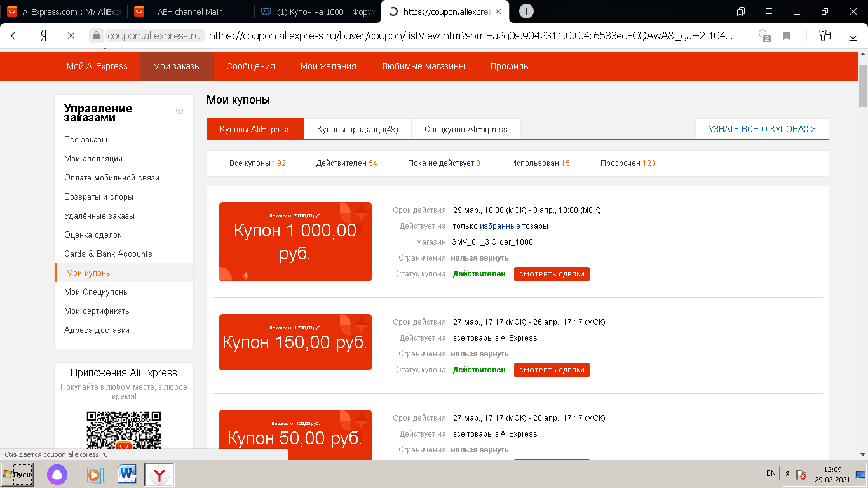The image size is (868, 488).
Task: Click the EN language indicator in tray
Action: (x=771, y=473)
